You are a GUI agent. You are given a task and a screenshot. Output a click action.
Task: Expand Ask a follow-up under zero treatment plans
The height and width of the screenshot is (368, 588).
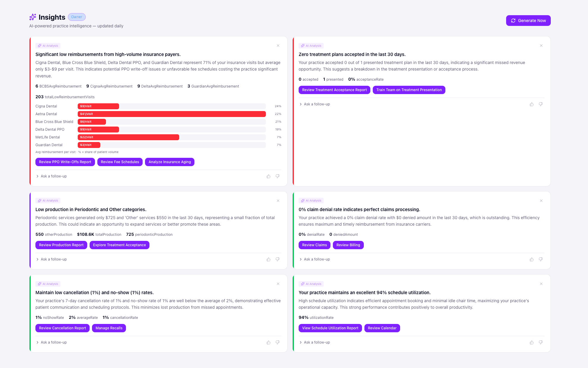coord(314,104)
